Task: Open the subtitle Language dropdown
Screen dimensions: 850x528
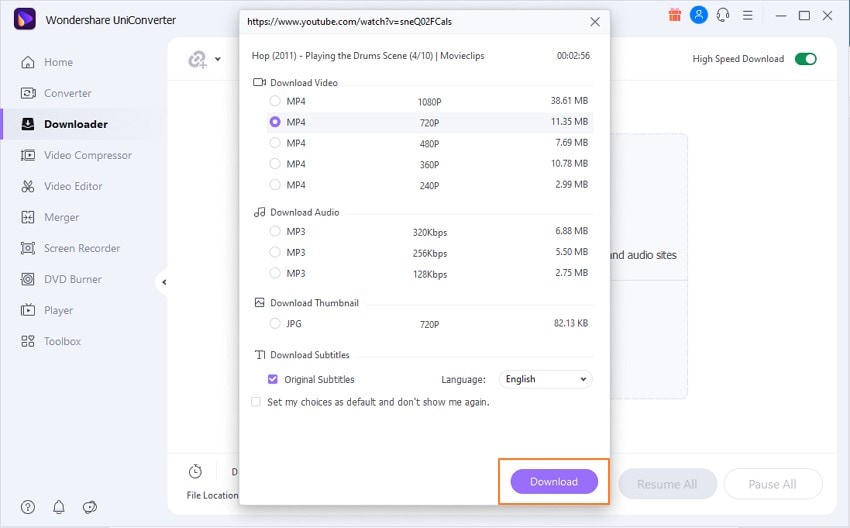Action: pos(545,379)
